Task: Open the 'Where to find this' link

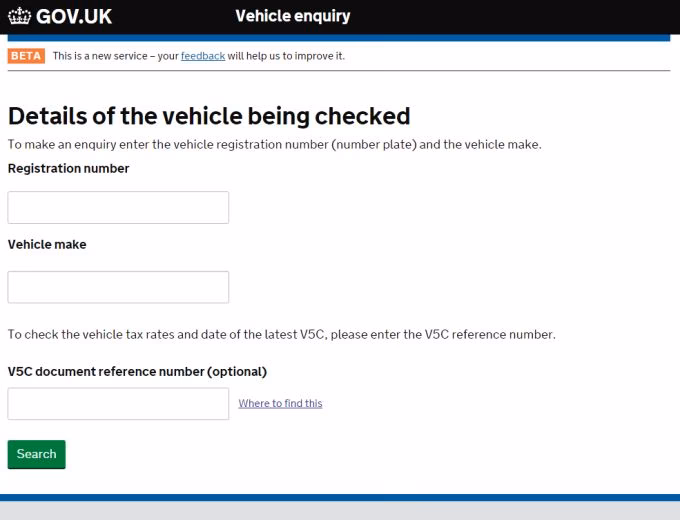Action: pyautogui.click(x=280, y=404)
